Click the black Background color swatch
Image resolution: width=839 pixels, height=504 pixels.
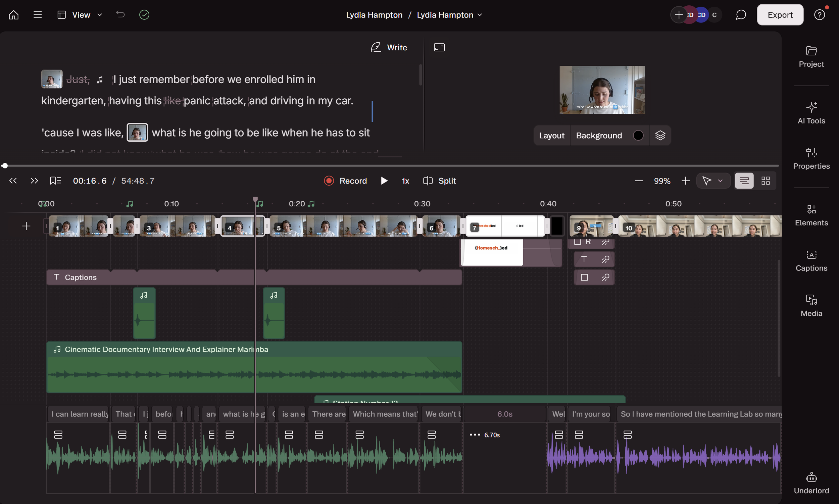[638, 136]
